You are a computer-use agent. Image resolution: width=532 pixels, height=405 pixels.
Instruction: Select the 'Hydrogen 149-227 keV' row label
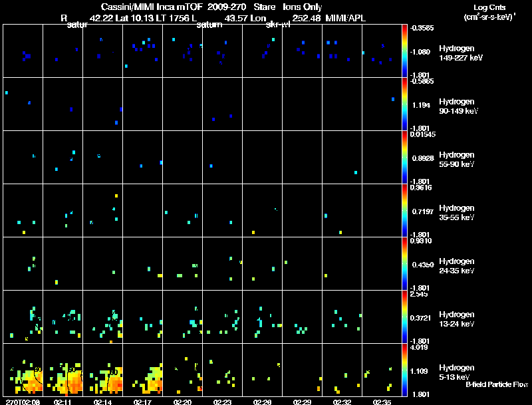461,53
